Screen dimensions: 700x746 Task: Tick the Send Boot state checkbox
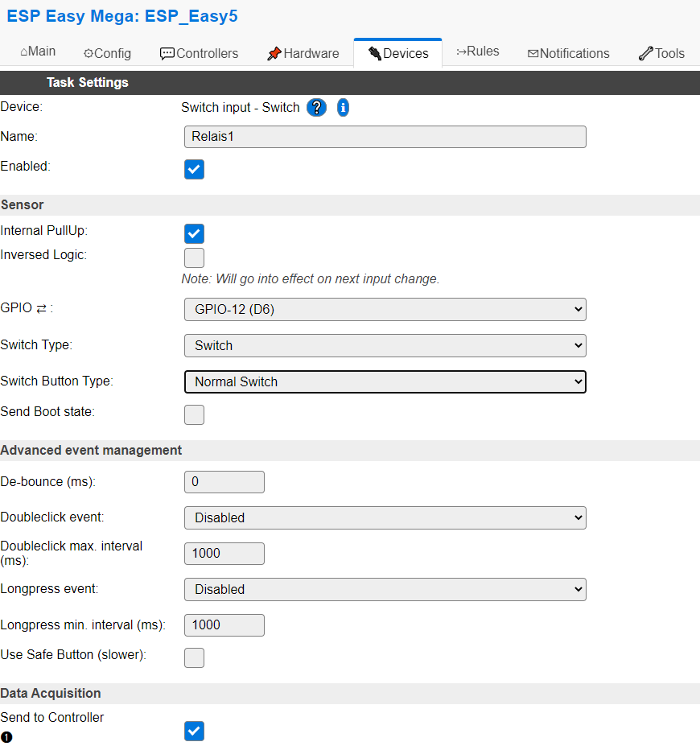pos(194,415)
